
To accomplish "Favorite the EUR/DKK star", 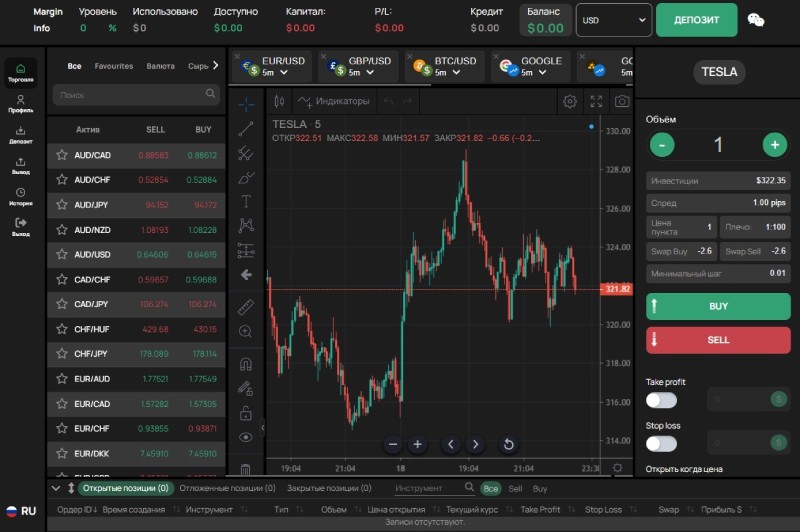I will coord(62,453).
